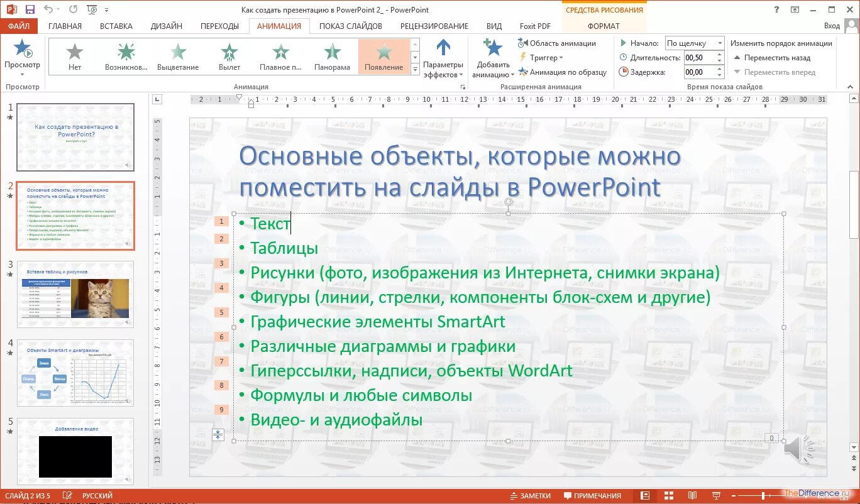Open the ПЕРЕХОДЫ ribbon tab
The width and height of the screenshot is (860, 504).
click(x=219, y=26)
